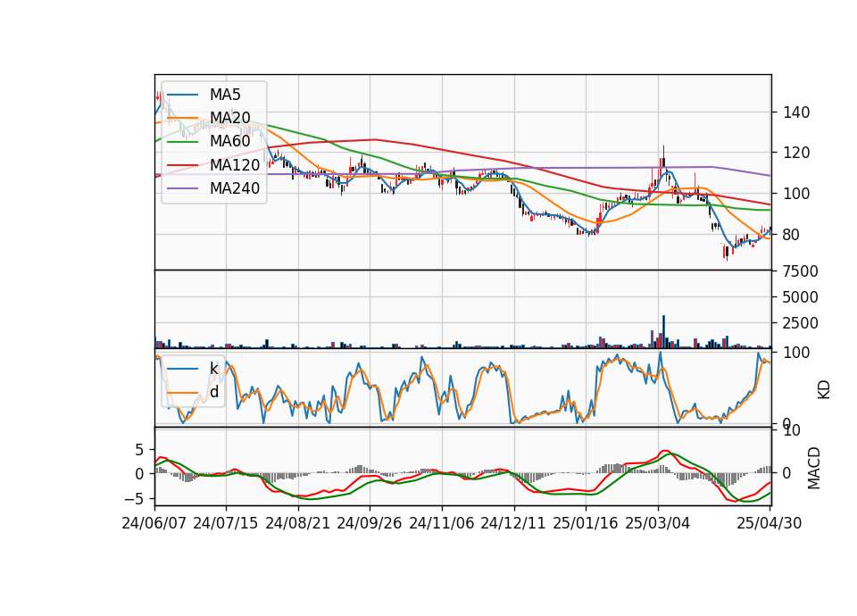
Task: Click the 5000 volume axis label
Action: (x=801, y=297)
